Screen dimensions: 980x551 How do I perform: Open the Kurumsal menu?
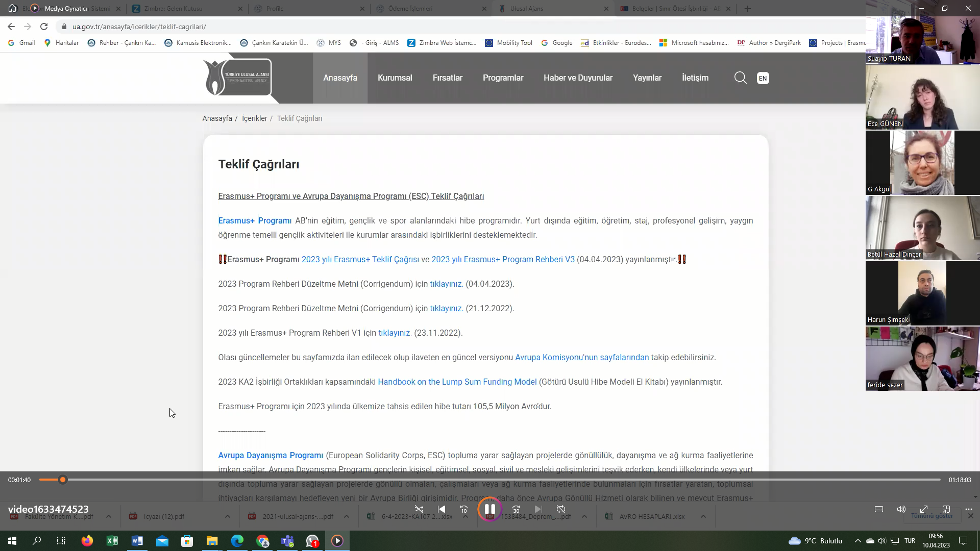(395, 78)
